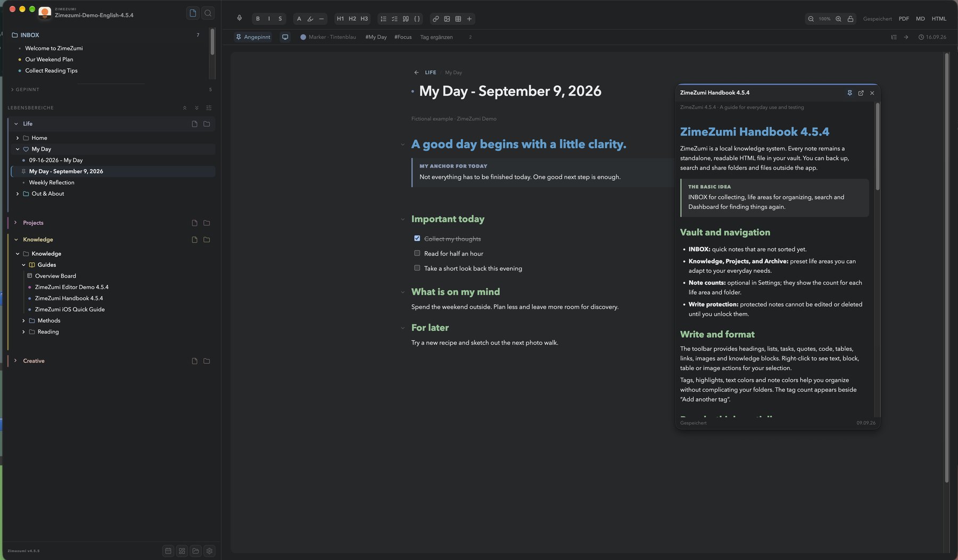Create new note in the Projects area
Viewport: 958px width, 560px height.
(x=194, y=223)
